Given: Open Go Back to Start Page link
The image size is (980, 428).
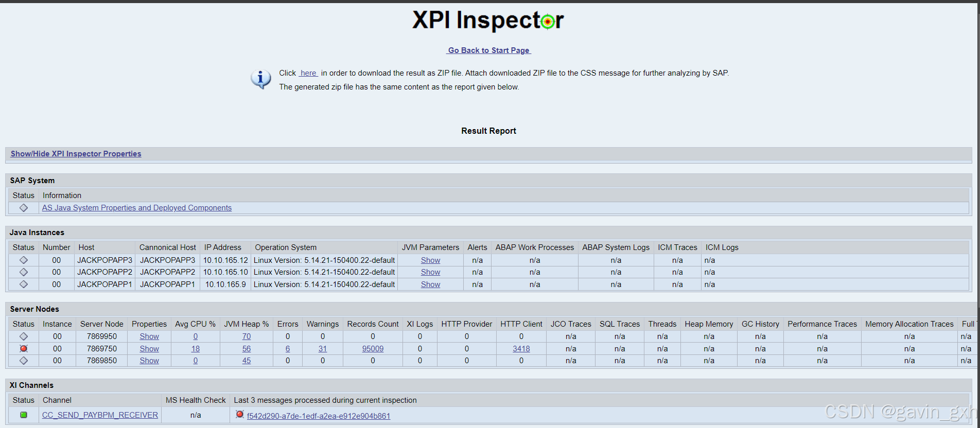Looking at the screenshot, I should click(488, 50).
